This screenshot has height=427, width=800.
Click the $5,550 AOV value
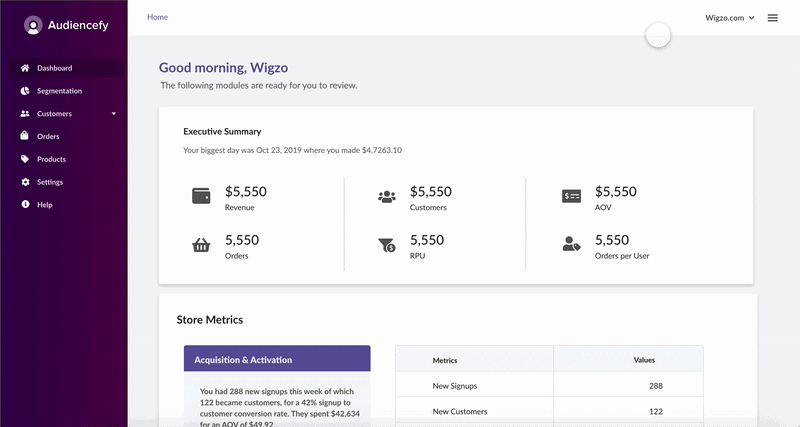[616, 191]
